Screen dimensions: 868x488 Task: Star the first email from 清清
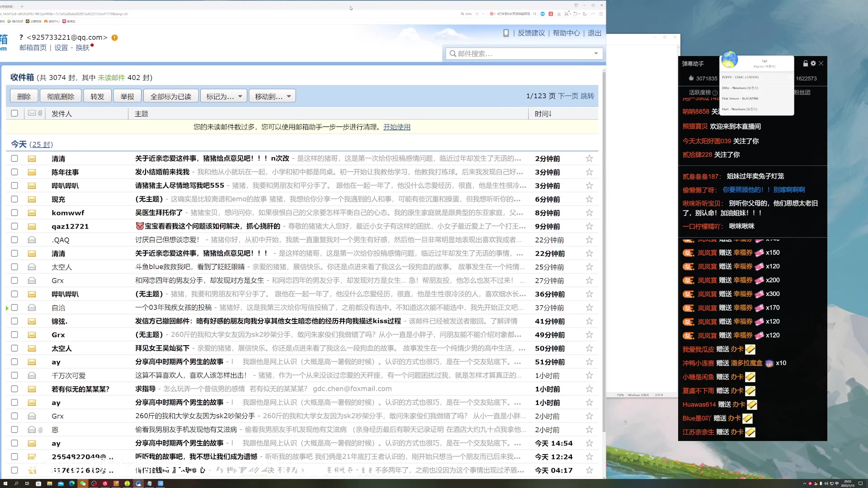click(589, 159)
